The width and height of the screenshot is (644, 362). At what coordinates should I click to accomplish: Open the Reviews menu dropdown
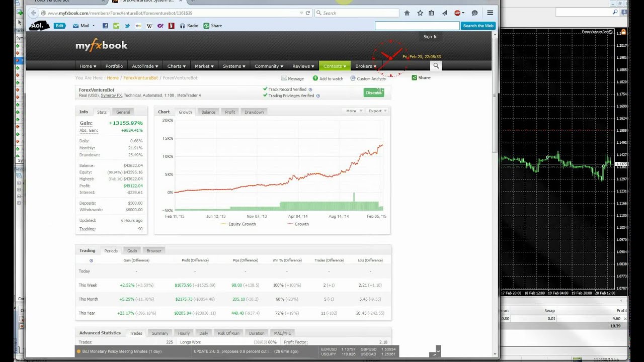point(303,66)
